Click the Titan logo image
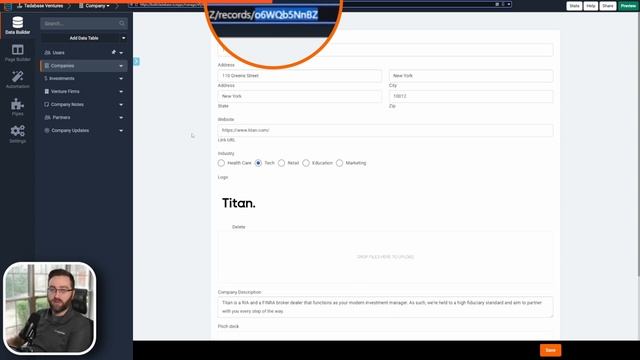This screenshot has height=360, width=640. (x=239, y=203)
